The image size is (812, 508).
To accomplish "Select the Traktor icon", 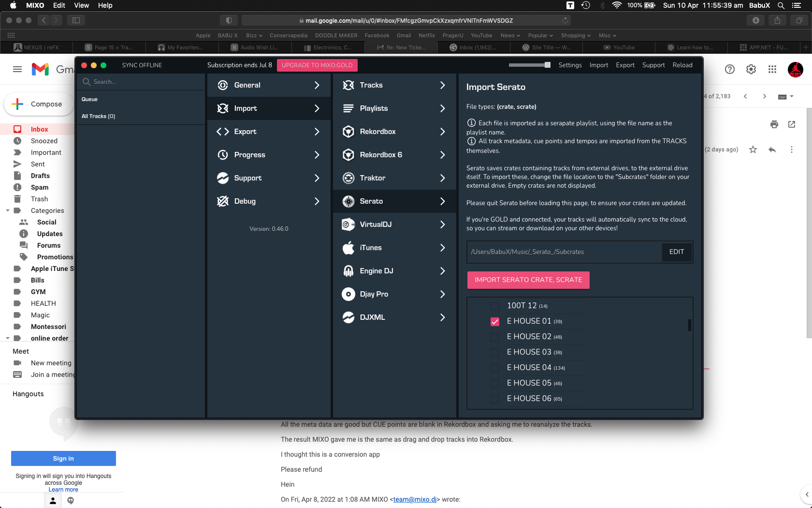I will [348, 178].
